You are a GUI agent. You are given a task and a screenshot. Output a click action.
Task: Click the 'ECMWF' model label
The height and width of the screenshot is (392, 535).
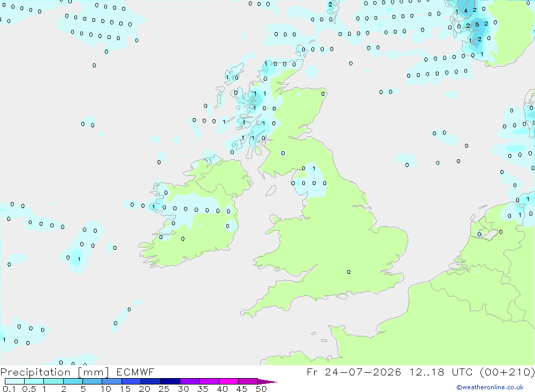click(x=135, y=372)
